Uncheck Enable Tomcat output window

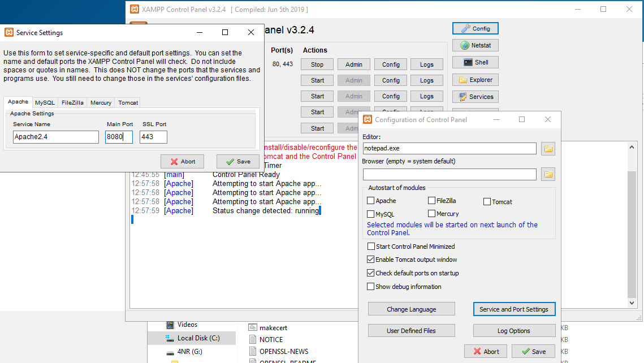click(370, 260)
